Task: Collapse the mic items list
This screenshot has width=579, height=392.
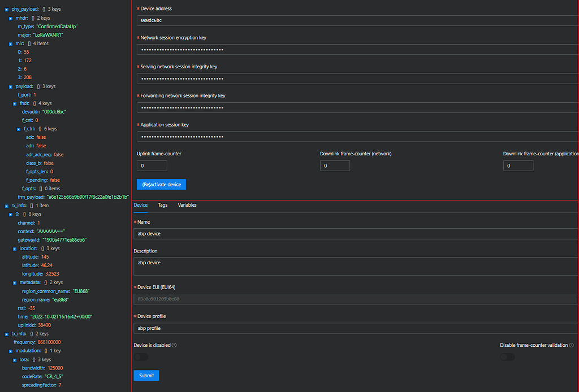Action: [10, 43]
